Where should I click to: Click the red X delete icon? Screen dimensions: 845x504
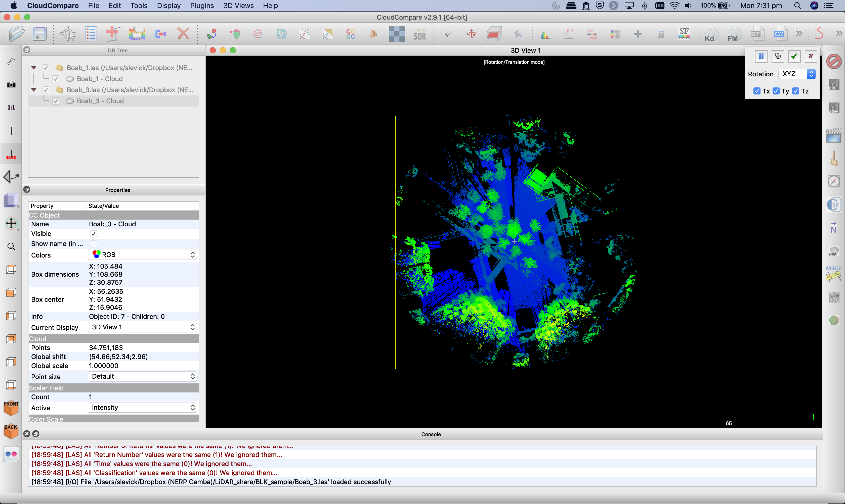[183, 34]
